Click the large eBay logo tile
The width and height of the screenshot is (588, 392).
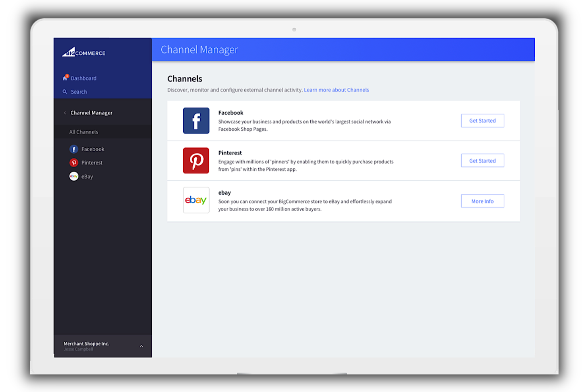196,200
